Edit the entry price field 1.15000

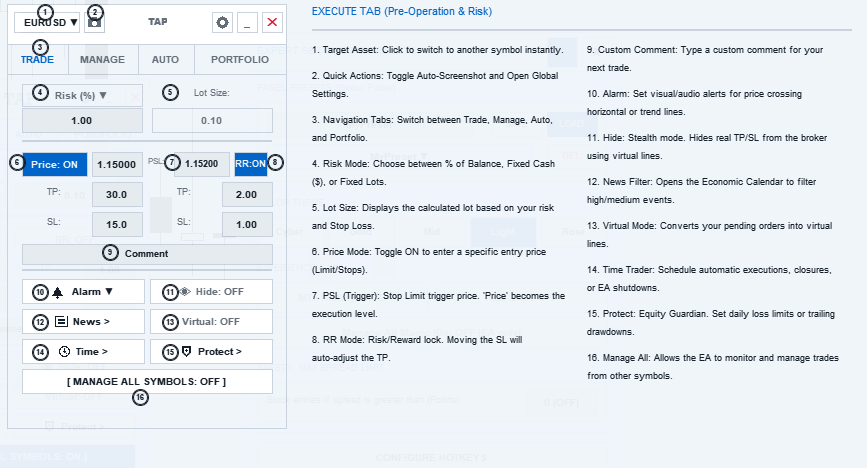click(117, 164)
